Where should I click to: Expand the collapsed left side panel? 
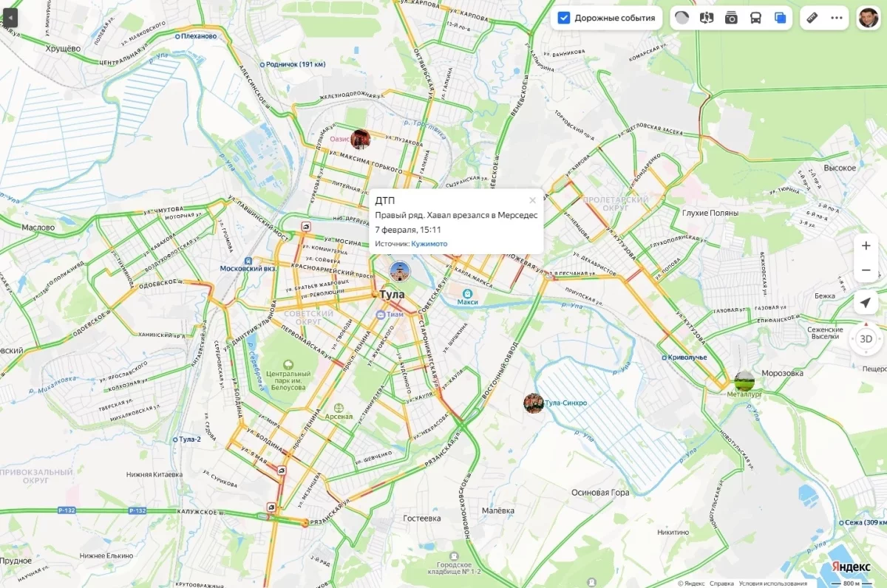coord(9,16)
